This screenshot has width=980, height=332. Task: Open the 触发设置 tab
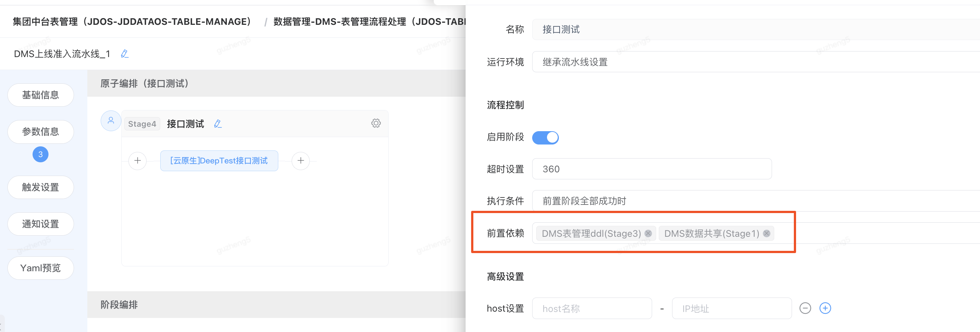coord(40,187)
